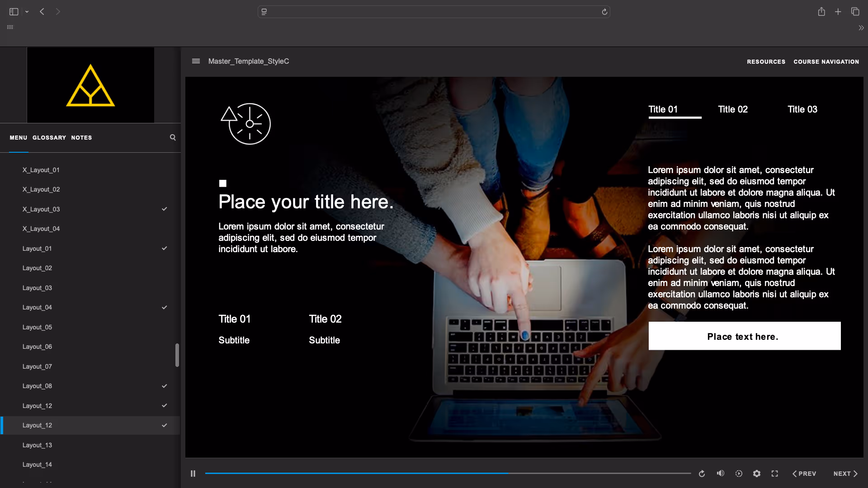Screen dimensions: 868x488
Task: Mute the course audio volume
Action: [720, 473]
